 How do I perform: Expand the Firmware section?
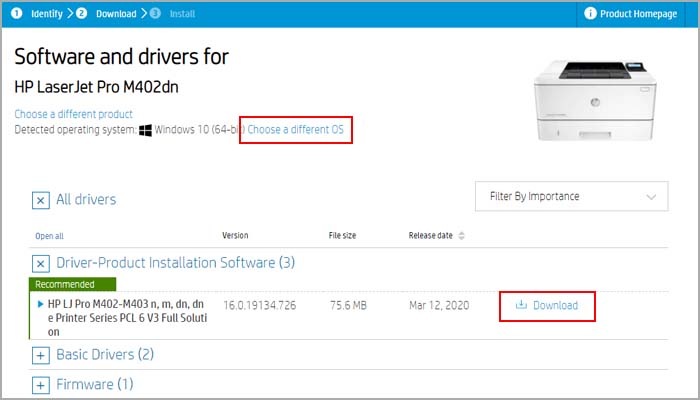tap(41, 385)
